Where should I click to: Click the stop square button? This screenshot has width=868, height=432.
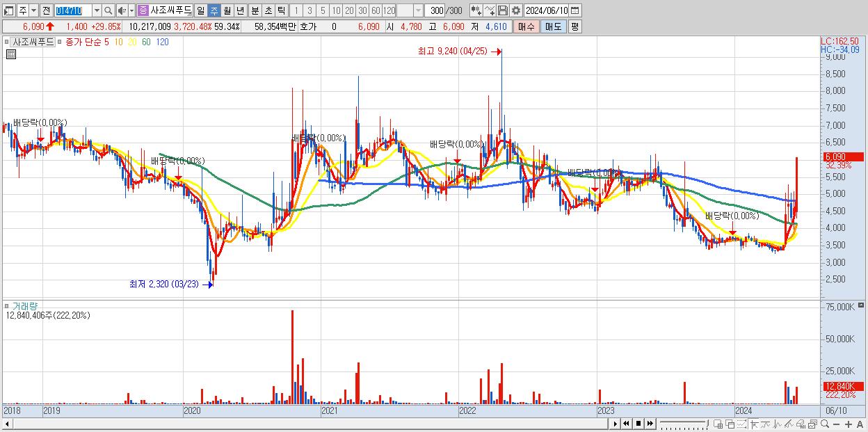(638, 424)
